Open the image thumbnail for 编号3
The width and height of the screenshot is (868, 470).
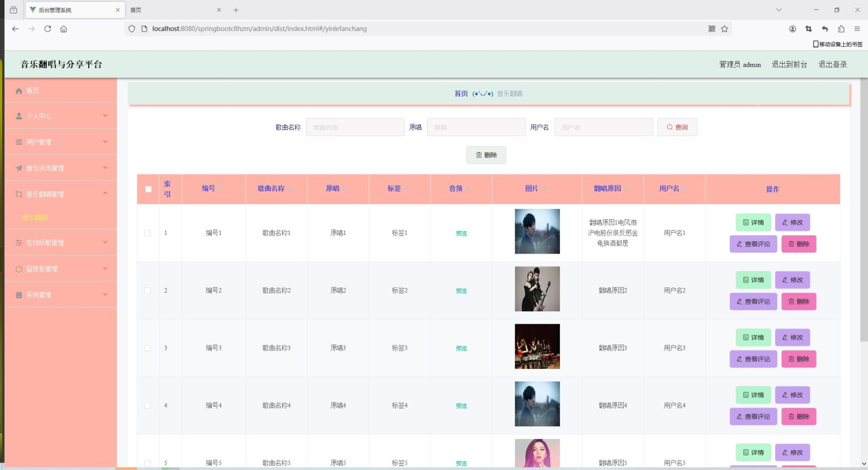tap(537, 347)
